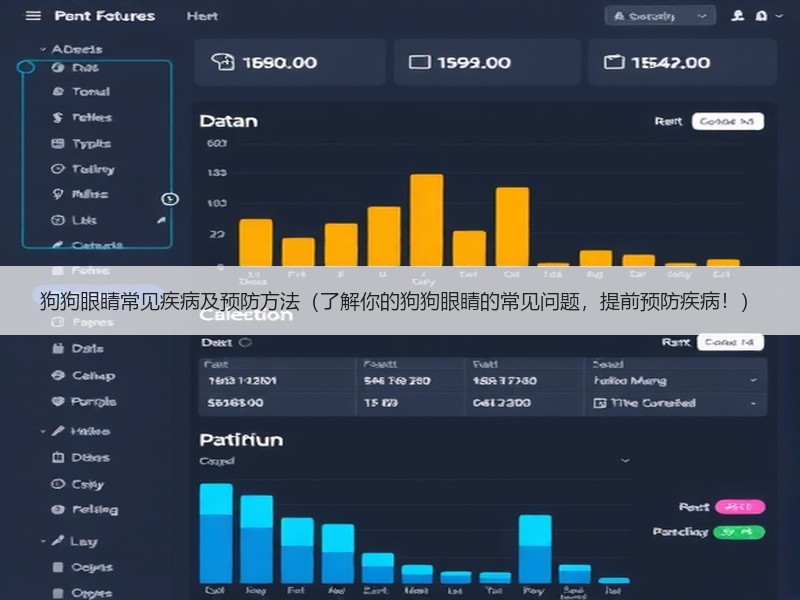Screen dimensions: 800x600
Task: Open the user profile icon in the top bar
Action: (737, 16)
